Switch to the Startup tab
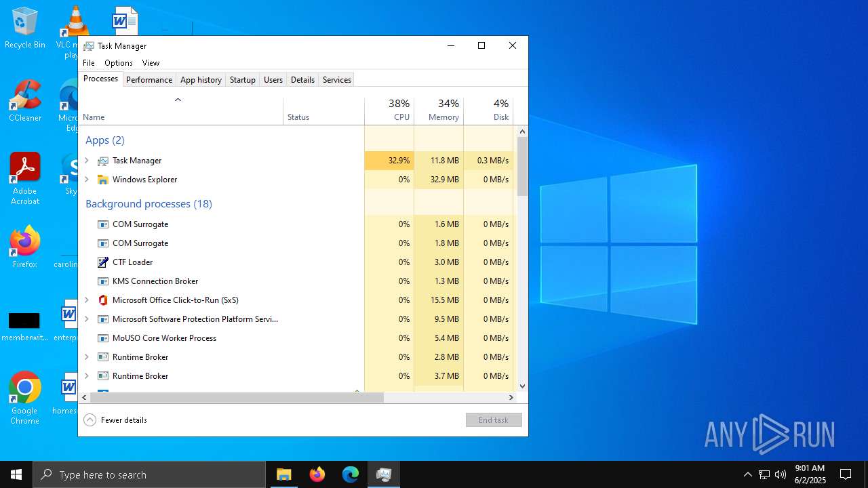 [242, 80]
